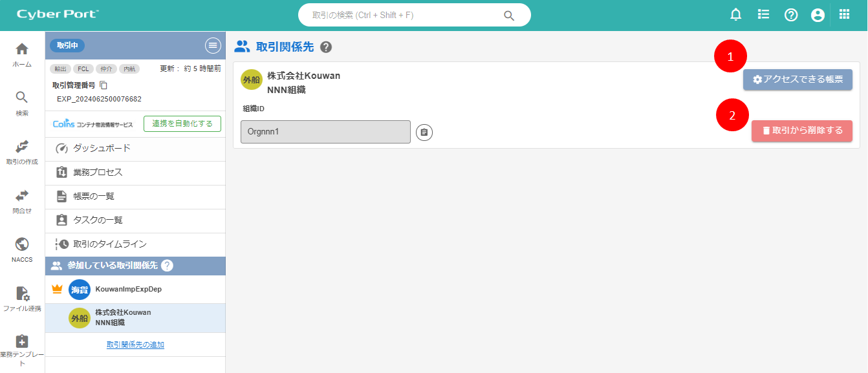Click help icon next to 取引関係先 heading

tap(326, 47)
